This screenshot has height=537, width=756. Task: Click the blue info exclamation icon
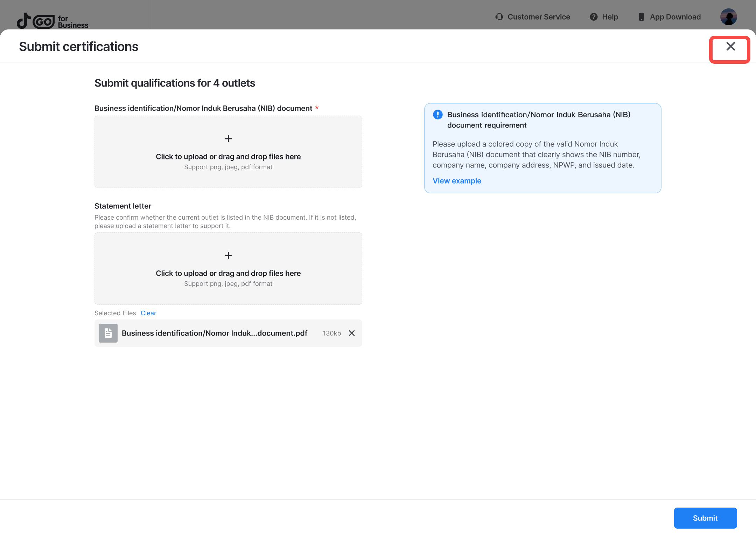pyautogui.click(x=437, y=115)
